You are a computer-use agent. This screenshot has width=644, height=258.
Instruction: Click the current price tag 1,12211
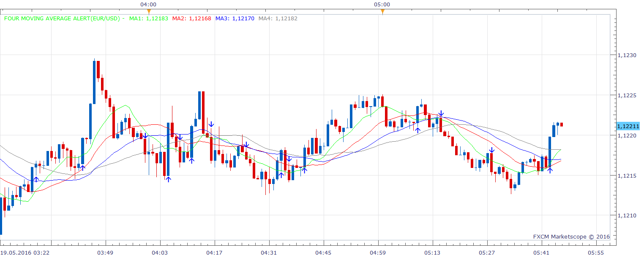[x=629, y=126]
